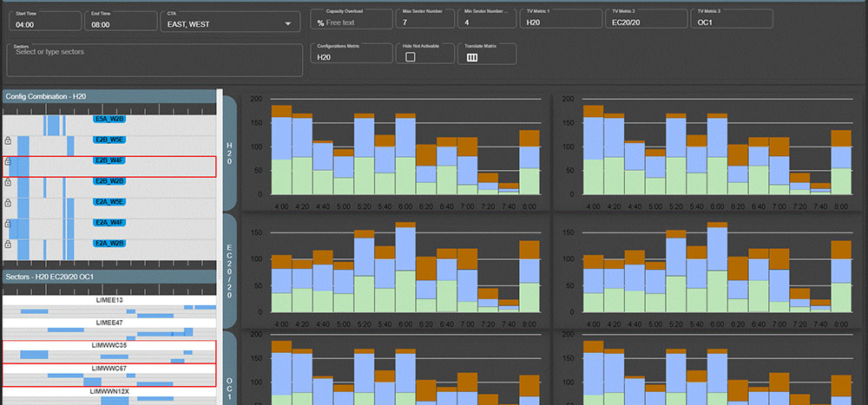Image resolution: width=868 pixels, height=405 pixels.
Task: Click the 4:00 bar in the left OC1 chart
Action: click(x=282, y=373)
